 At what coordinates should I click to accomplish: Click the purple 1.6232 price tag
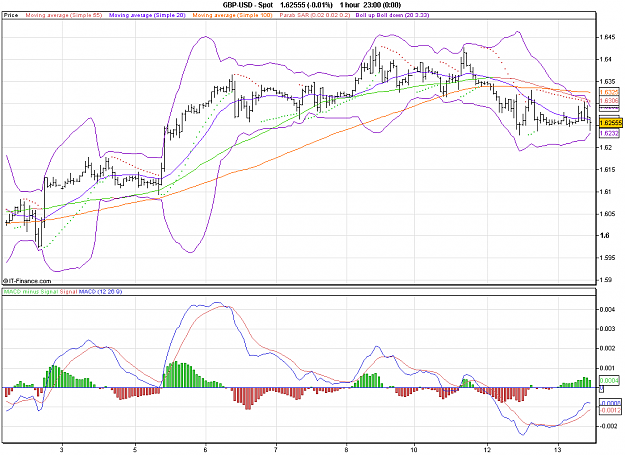click(x=609, y=133)
